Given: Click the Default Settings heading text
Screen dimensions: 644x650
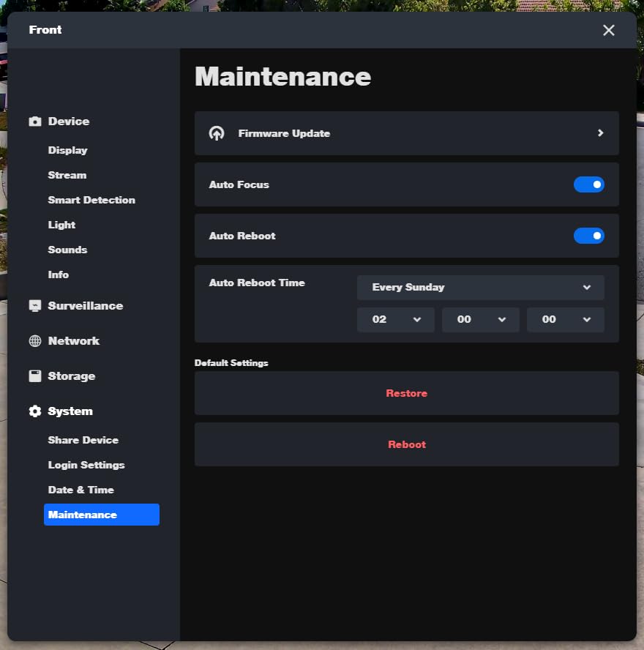Looking at the screenshot, I should tap(231, 363).
